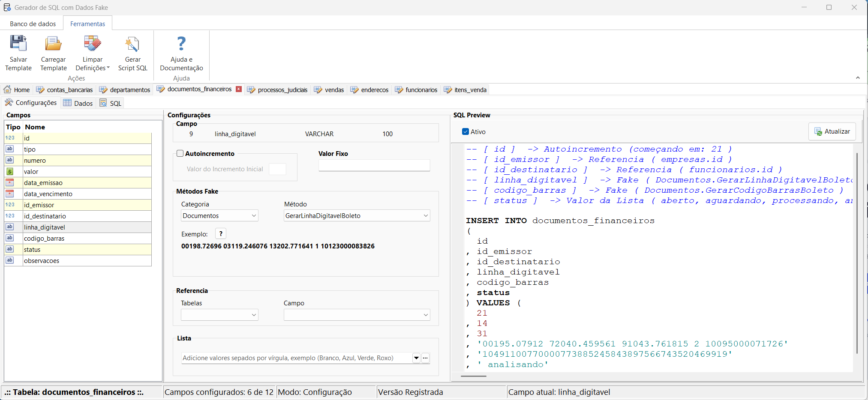Close the documentos_financeiros tab with red X
This screenshot has width=868, height=400.
239,89
